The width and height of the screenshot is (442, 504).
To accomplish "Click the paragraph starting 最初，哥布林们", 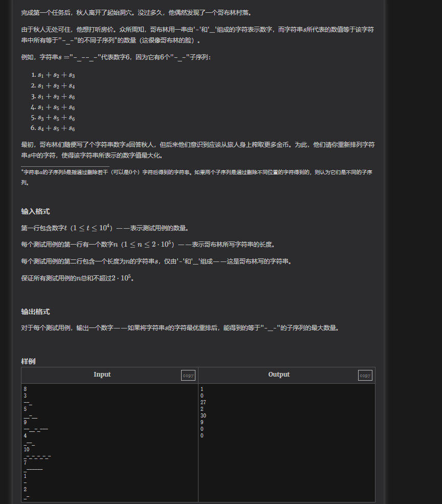I will 198,150.
